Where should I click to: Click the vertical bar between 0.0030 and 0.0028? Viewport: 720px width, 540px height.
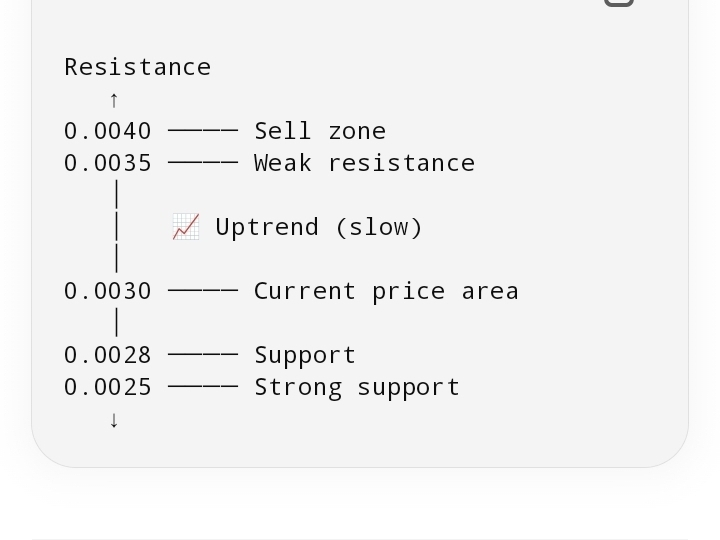point(117,323)
